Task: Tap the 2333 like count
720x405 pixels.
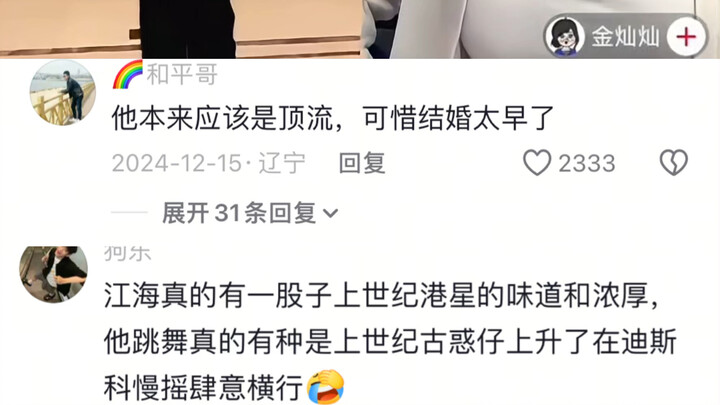Action: coord(586,163)
